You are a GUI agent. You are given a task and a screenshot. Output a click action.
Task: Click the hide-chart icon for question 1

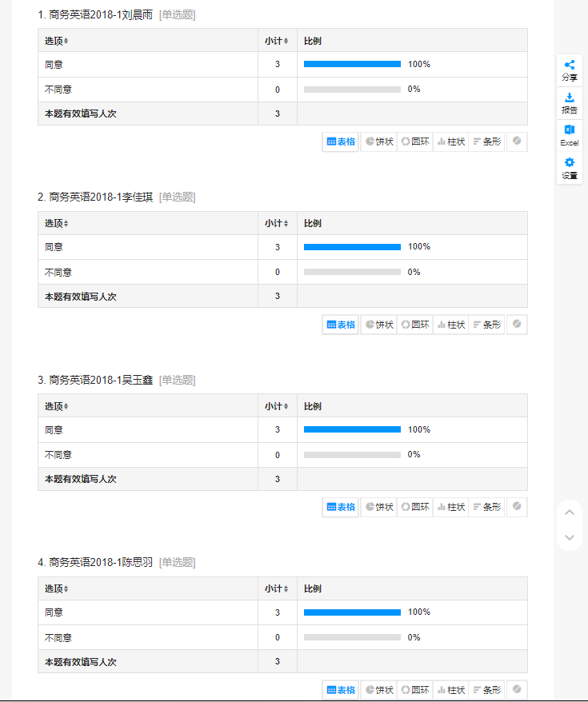pyautogui.click(x=517, y=142)
